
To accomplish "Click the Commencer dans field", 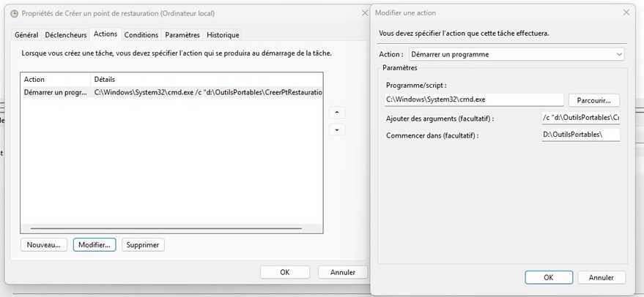I will click(x=580, y=135).
